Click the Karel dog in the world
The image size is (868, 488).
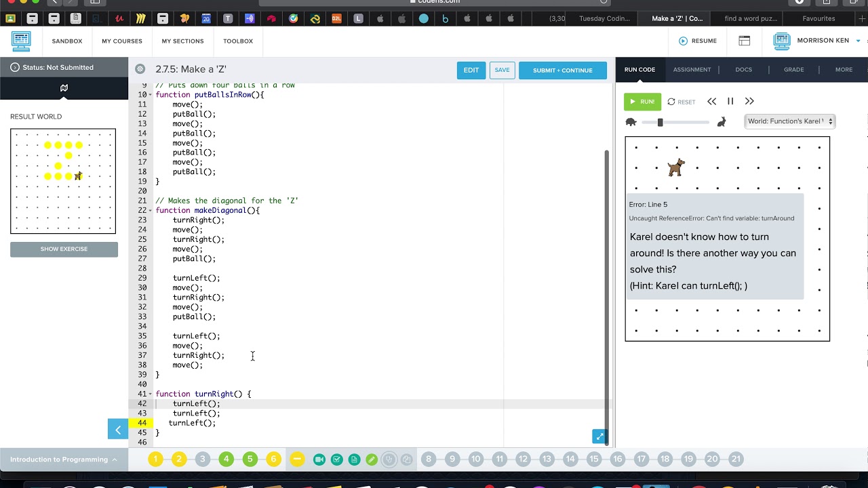tap(676, 167)
